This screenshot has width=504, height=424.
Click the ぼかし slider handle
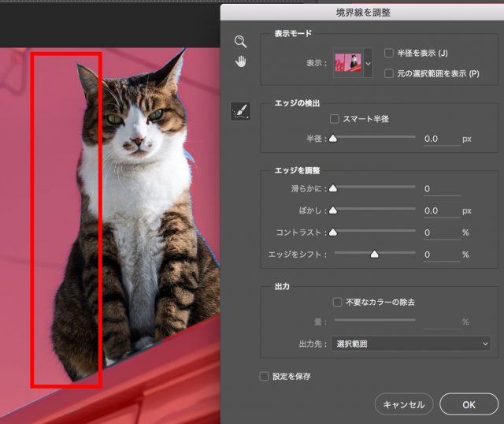coord(332,211)
